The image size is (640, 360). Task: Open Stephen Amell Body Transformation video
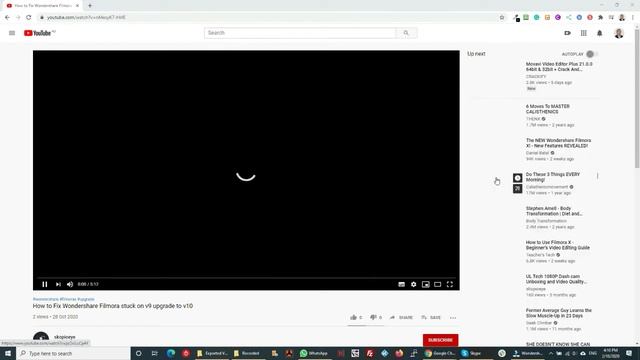click(x=553, y=211)
